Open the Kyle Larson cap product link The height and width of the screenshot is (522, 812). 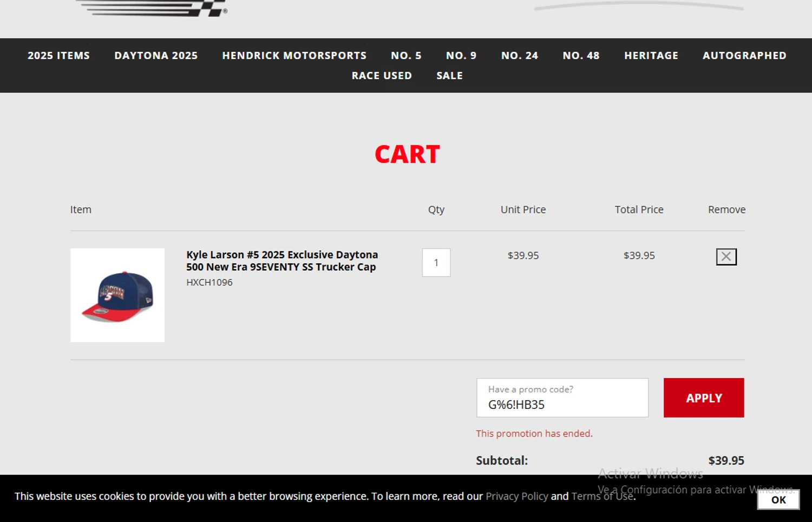282,261
